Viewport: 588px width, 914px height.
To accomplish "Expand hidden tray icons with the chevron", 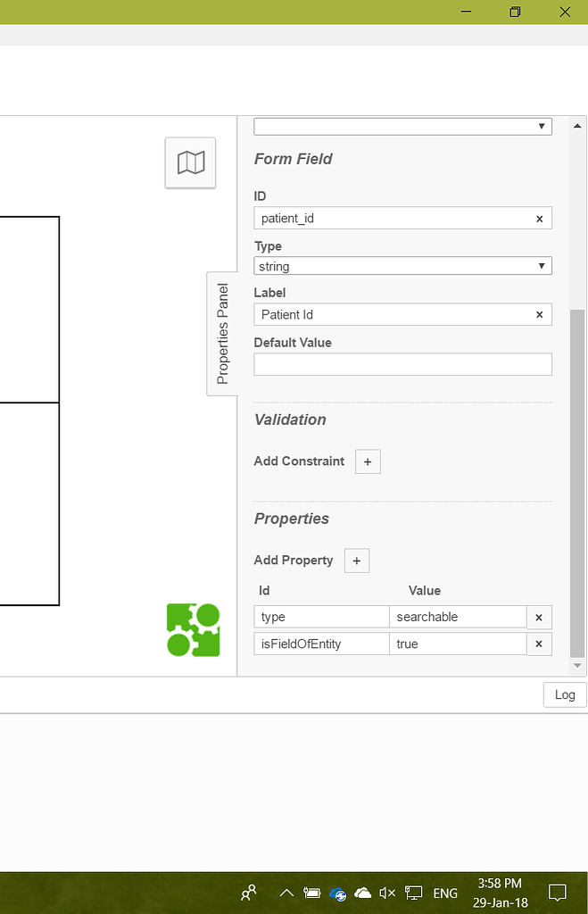I will (x=286, y=893).
